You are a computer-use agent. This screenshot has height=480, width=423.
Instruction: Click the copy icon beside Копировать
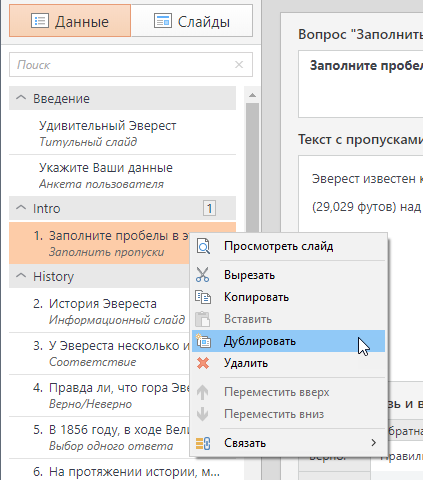(x=203, y=297)
